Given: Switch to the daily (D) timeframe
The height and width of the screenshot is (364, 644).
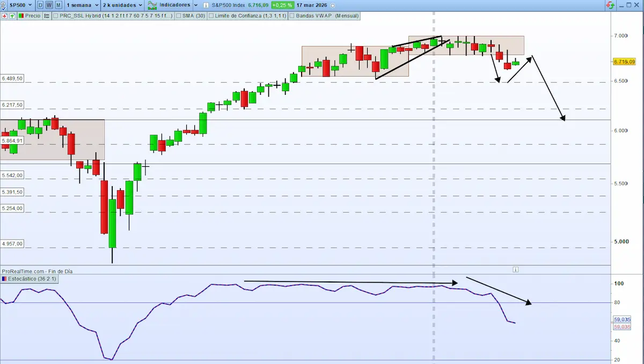Looking at the screenshot, I should pyautogui.click(x=40, y=5).
